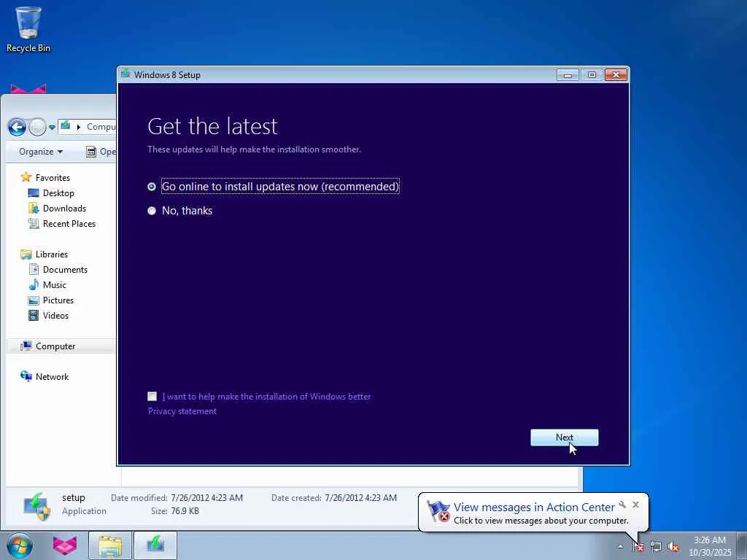Close the Windows 8 Setup window

coord(616,75)
